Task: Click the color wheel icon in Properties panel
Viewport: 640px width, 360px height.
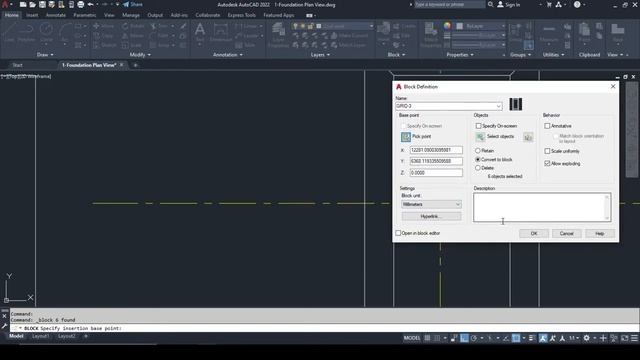Action: click(x=447, y=26)
